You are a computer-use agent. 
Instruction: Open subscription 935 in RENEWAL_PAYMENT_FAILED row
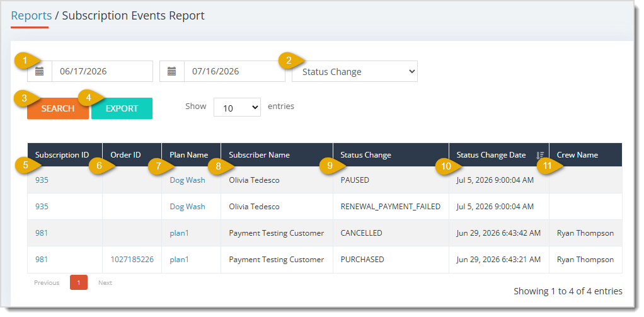pyautogui.click(x=42, y=207)
